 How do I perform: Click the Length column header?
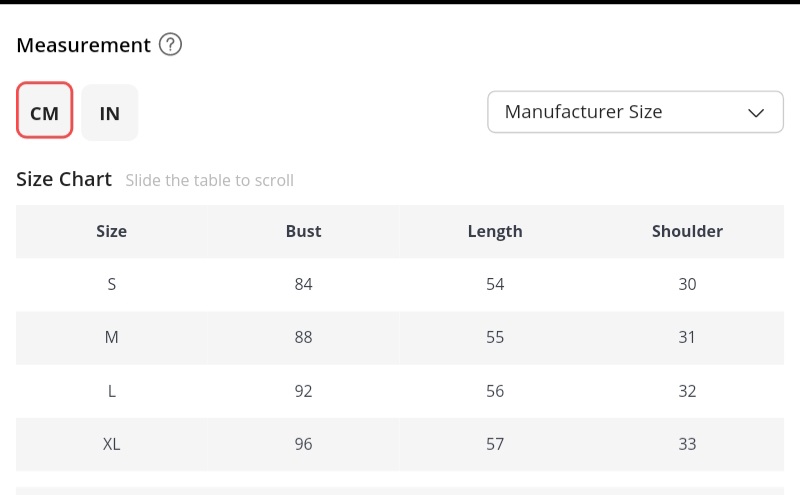(495, 231)
